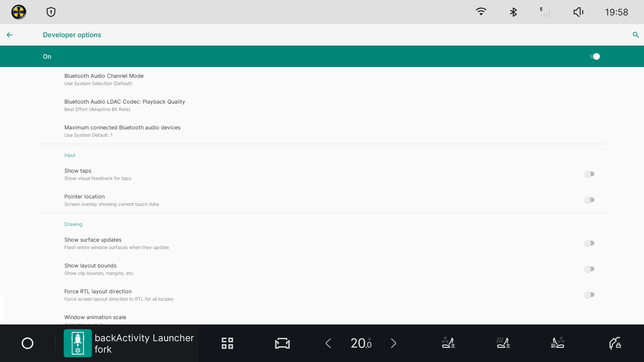Tap the circle home button
The height and width of the screenshot is (362, 644).
pos(28,343)
